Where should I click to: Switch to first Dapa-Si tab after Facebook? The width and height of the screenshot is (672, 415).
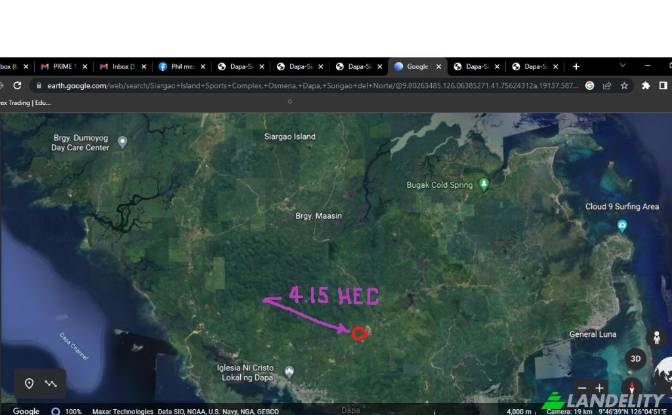coord(240,66)
